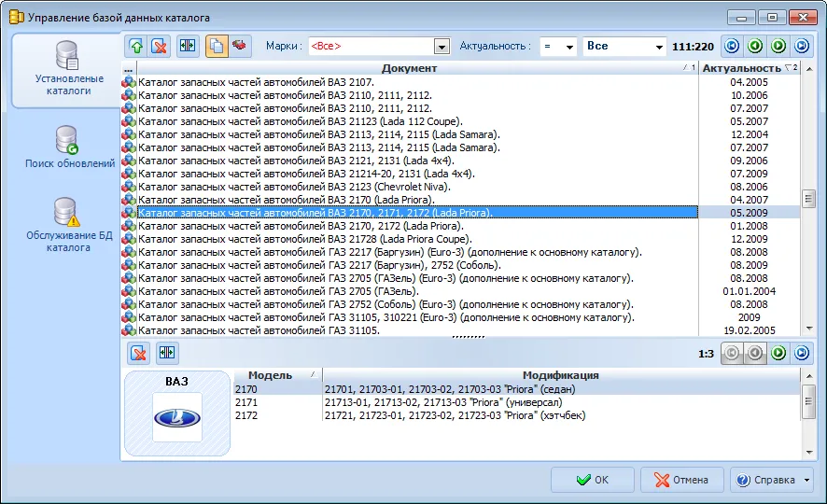Sort by the Актуальность column header
This screenshot has width=827, height=504.
[x=750, y=68]
